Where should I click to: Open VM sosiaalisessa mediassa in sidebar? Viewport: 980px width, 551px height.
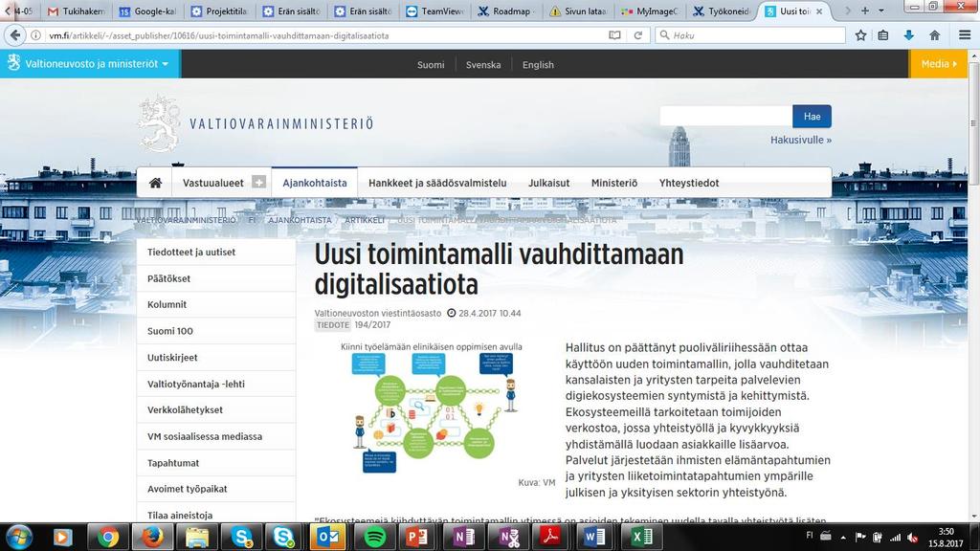(x=216, y=436)
